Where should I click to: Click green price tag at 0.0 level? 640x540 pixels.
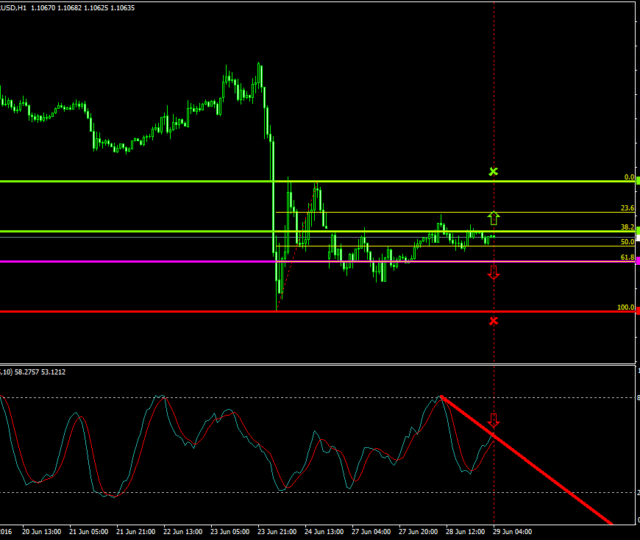(x=637, y=181)
